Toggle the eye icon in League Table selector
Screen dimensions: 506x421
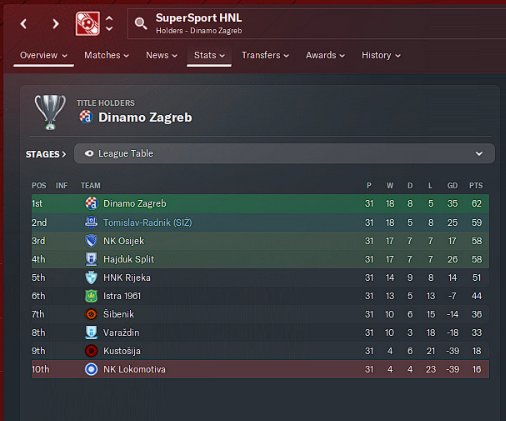(x=89, y=153)
